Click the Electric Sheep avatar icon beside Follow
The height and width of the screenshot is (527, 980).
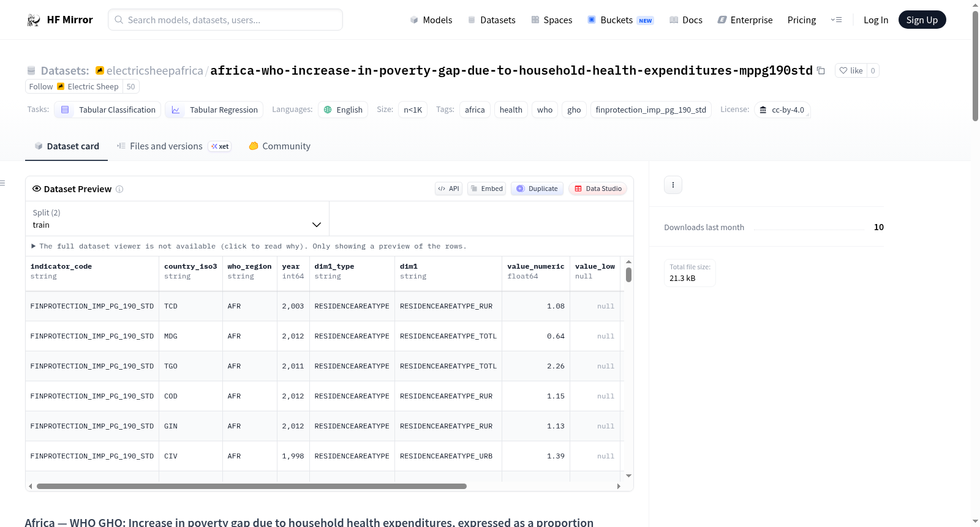click(61, 86)
